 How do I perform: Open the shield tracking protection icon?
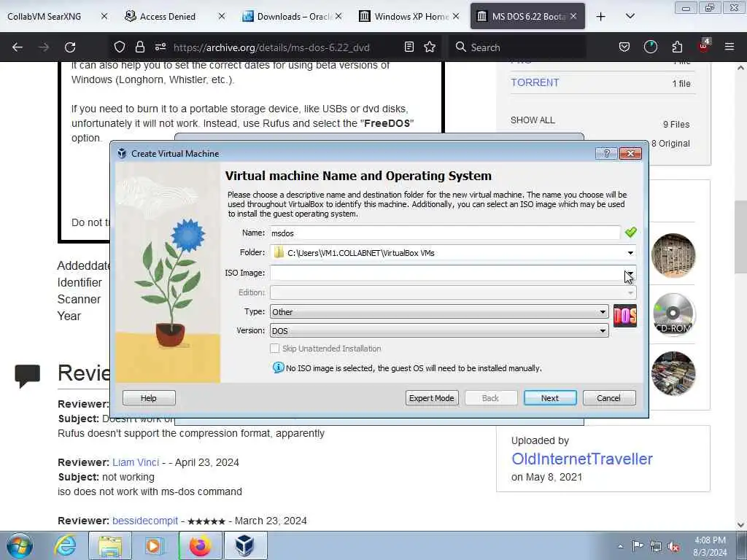(120, 47)
